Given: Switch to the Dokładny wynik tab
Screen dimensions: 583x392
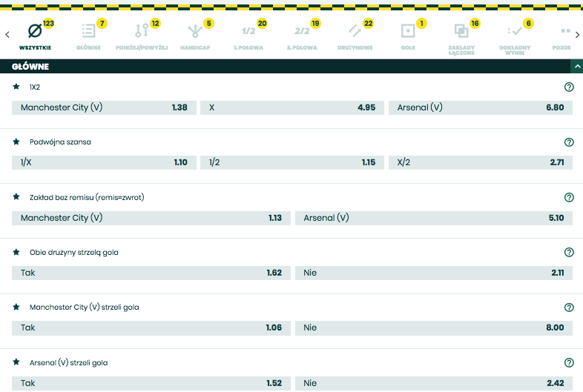Looking at the screenshot, I should click(515, 32).
